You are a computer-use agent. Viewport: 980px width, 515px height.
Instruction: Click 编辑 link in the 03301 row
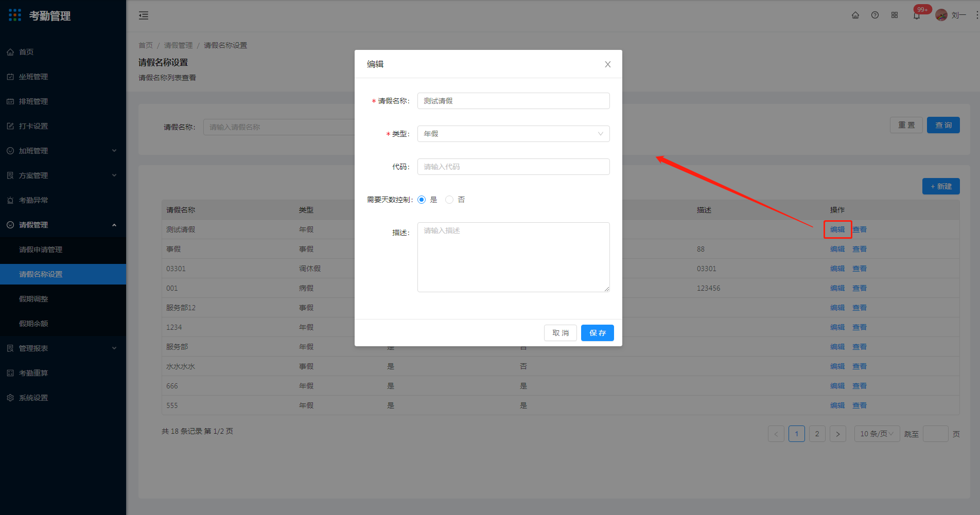click(x=837, y=269)
